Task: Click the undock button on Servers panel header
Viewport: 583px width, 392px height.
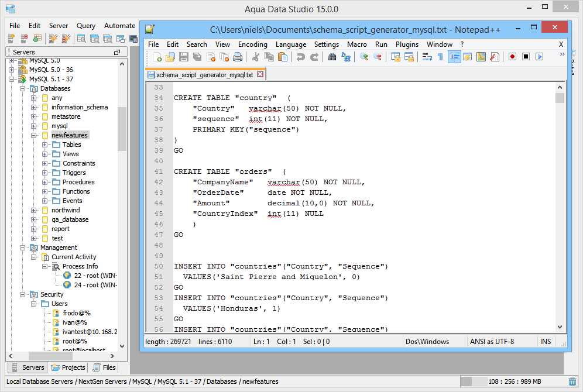Action: (116, 53)
